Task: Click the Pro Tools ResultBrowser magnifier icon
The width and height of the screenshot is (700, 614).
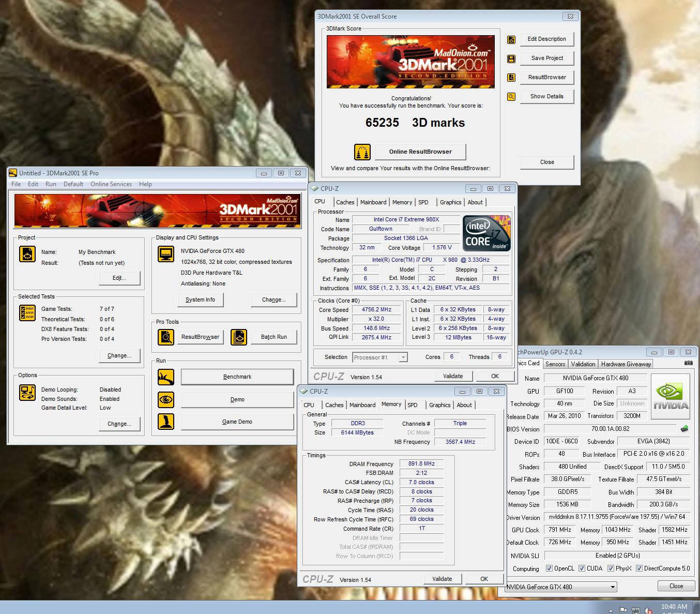Action: click(166, 337)
